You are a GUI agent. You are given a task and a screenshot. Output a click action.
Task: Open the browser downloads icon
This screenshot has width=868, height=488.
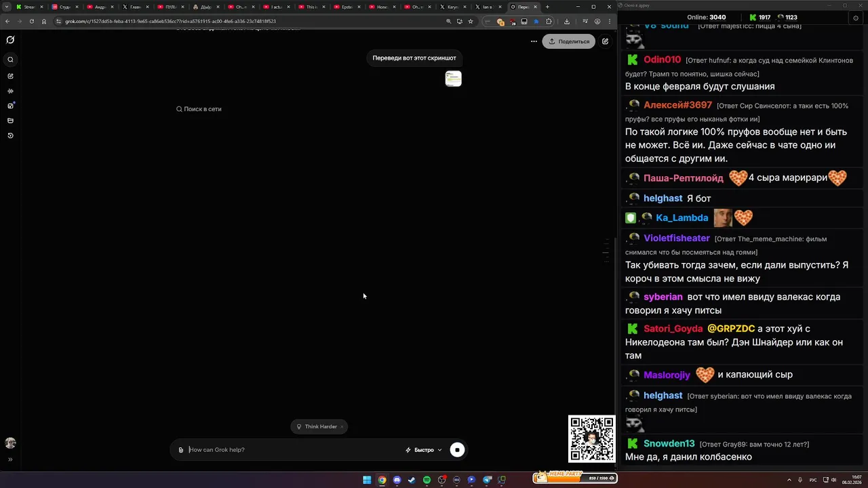pyautogui.click(x=567, y=21)
